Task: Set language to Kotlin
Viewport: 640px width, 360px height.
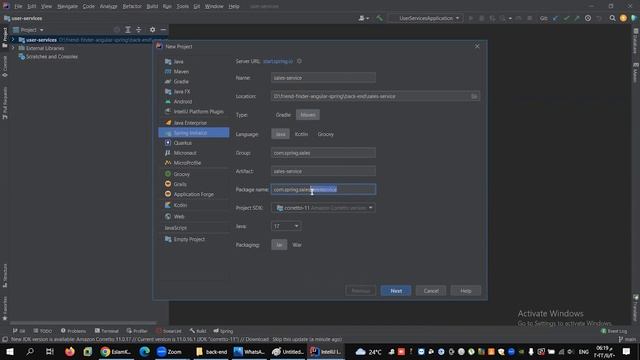Action: 301,134
